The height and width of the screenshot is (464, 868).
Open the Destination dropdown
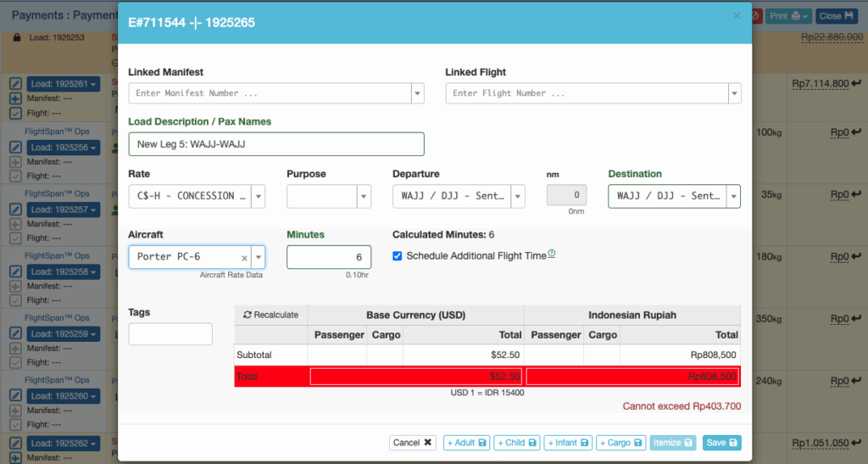click(x=732, y=196)
